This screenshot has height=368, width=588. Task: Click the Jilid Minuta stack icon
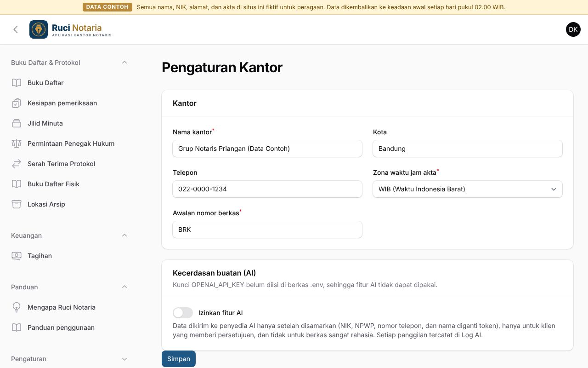pyautogui.click(x=17, y=123)
